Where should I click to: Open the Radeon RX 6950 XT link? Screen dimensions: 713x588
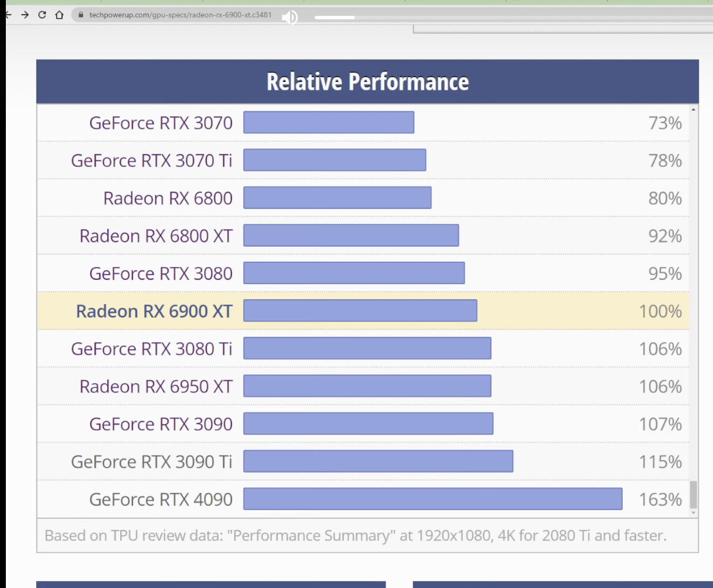156,386
